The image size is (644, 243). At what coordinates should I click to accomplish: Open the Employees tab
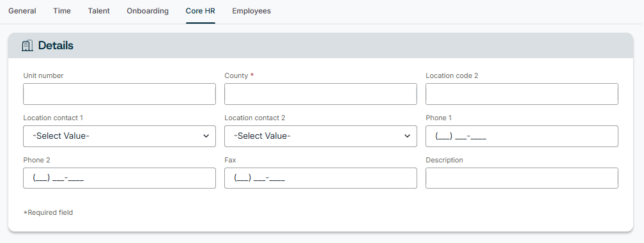click(251, 11)
